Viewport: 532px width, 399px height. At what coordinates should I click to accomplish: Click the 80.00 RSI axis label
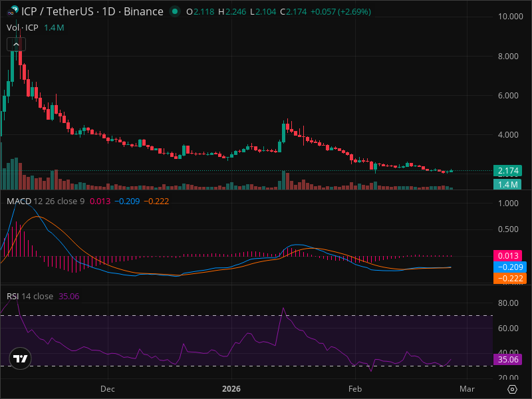click(508, 303)
